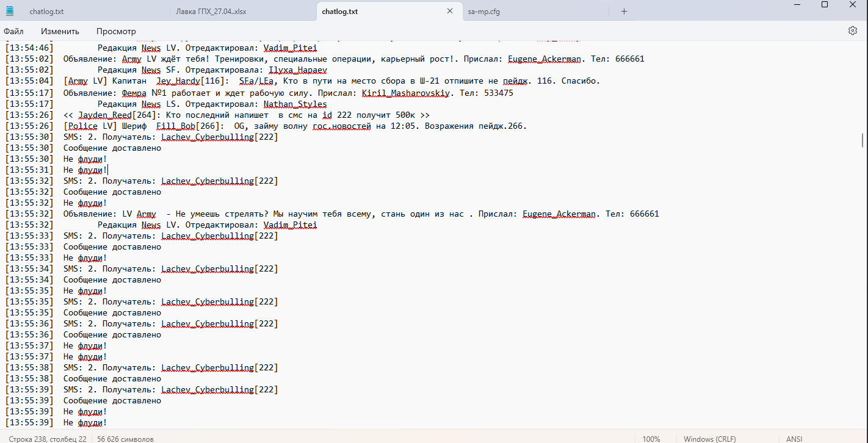The height and width of the screenshot is (443, 868).
Task: Click the name Kiril_Masharovskiy
Action: 405,93
